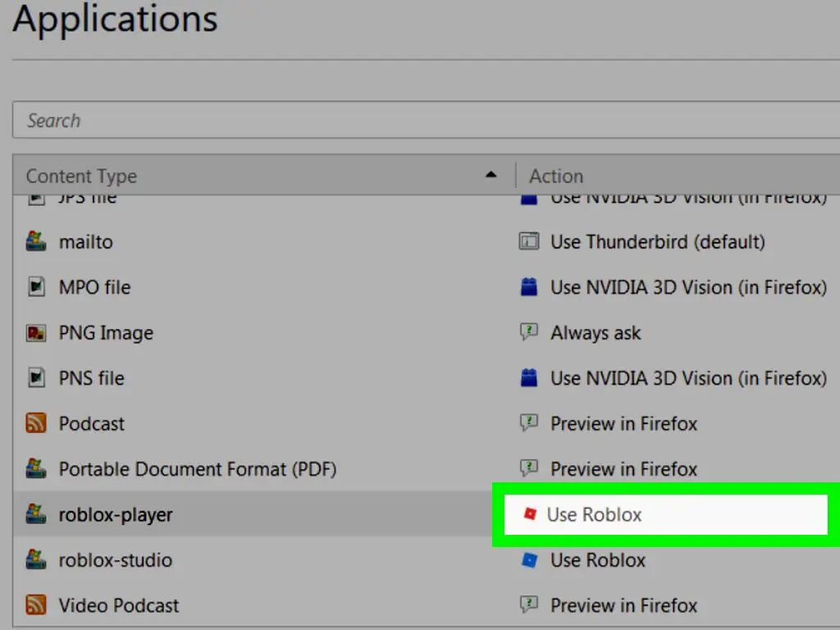This screenshot has width=840, height=630.
Task: Click the MPO file type icon
Action: 36,287
